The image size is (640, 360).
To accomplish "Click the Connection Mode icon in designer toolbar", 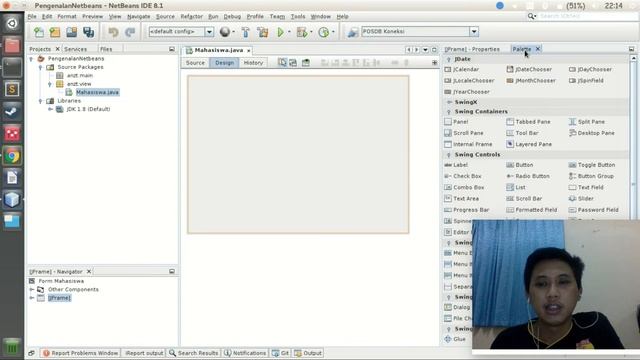I will pyautogui.click(x=293, y=62).
